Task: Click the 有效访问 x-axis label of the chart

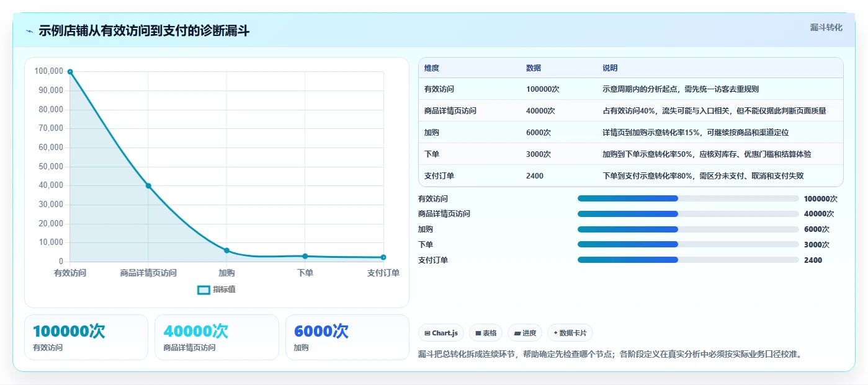Action: point(70,273)
